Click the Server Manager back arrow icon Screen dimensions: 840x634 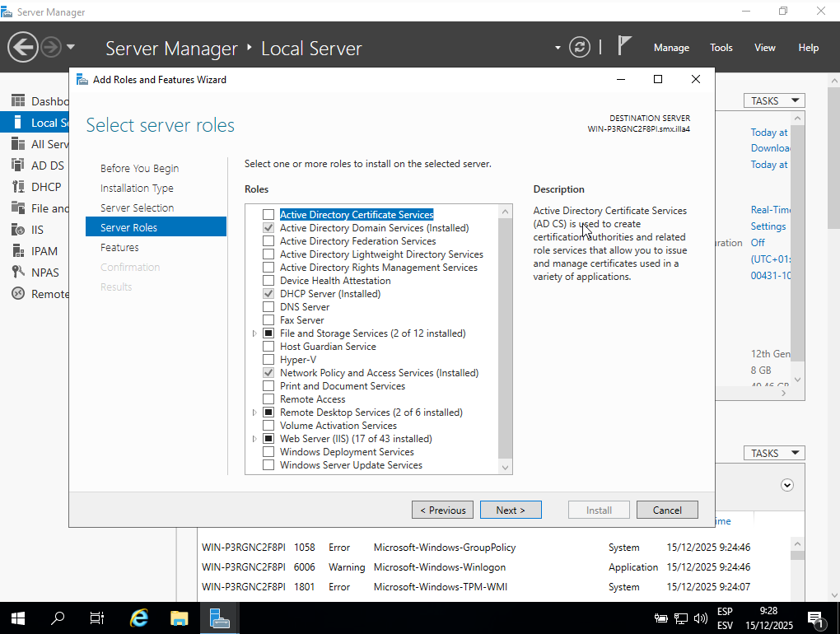pos(23,47)
